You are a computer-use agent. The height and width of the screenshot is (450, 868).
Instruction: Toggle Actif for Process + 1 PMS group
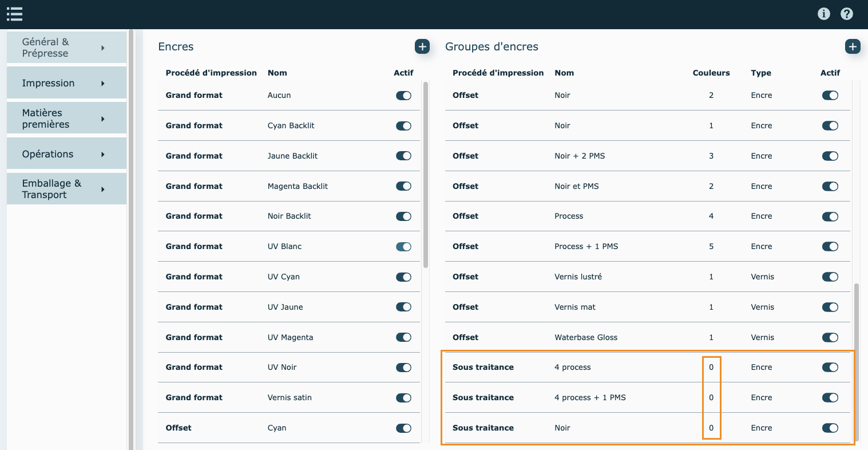coord(830,247)
